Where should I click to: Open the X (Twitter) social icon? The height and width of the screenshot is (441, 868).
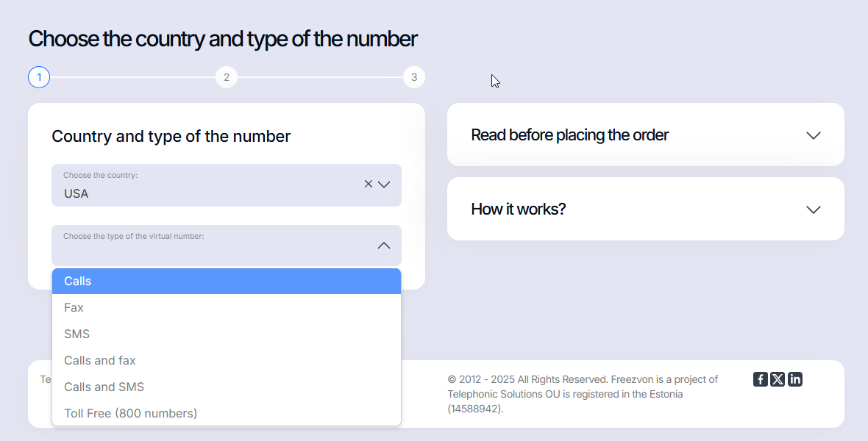pos(778,379)
